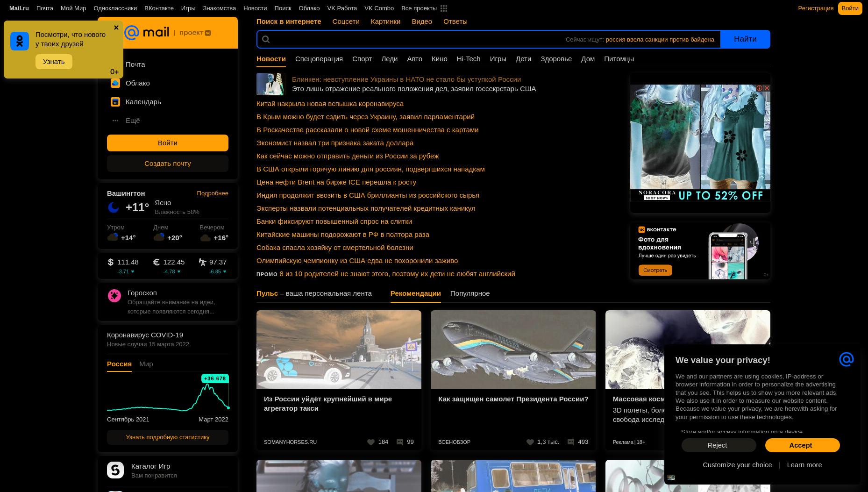Screen dimensions: 868x492
Task: Switch to Спорт news tab
Action: tap(362, 59)
